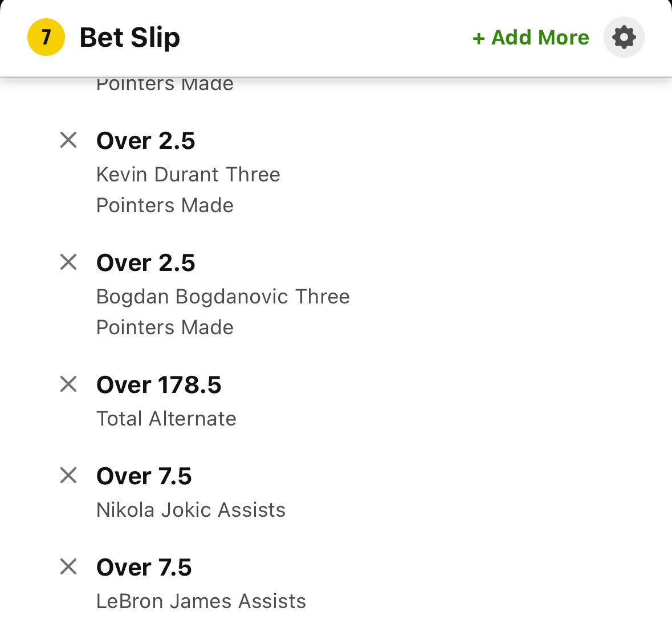Tap Over 7.5 heading above Jokic Assists
Viewport: 672px width, 636px height.
click(144, 476)
